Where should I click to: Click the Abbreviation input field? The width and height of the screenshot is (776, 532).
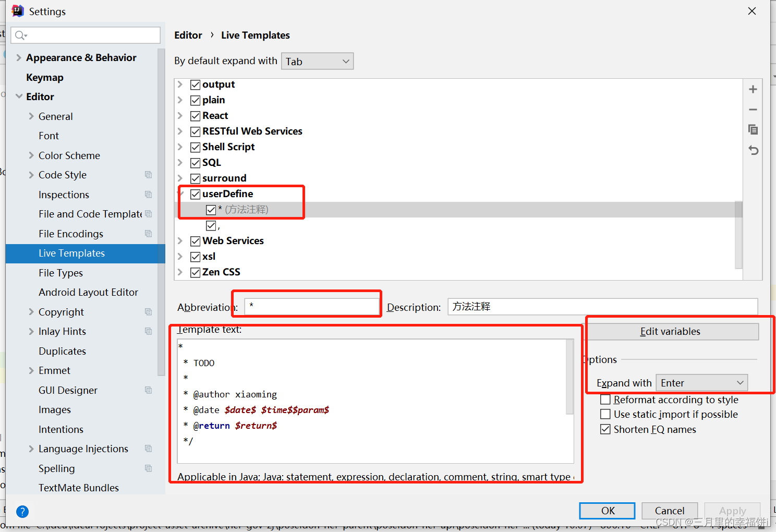311,306
